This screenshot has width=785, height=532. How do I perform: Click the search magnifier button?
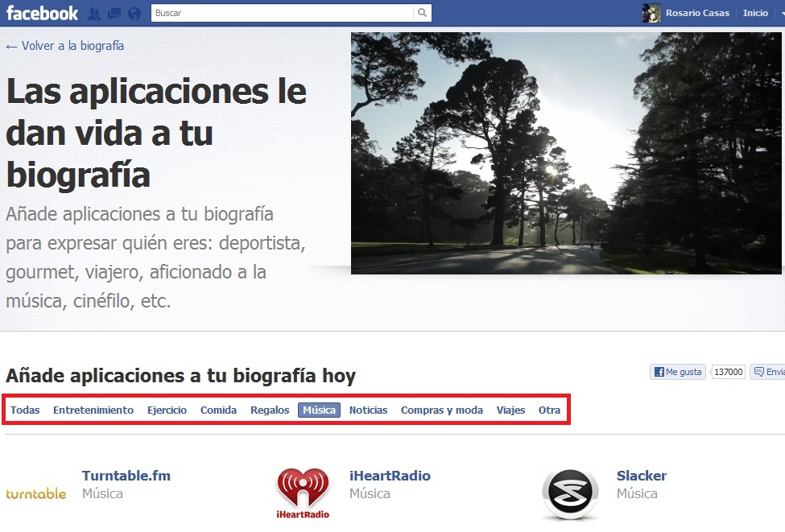422,13
